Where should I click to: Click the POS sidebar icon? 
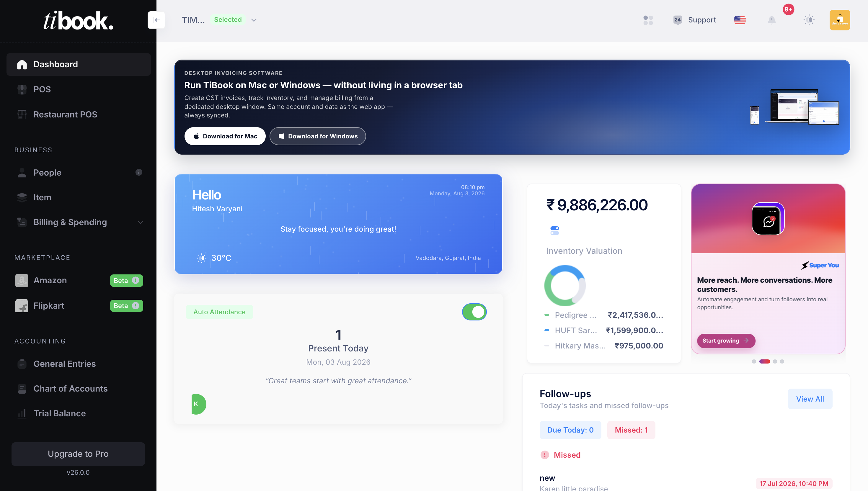point(22,89)
